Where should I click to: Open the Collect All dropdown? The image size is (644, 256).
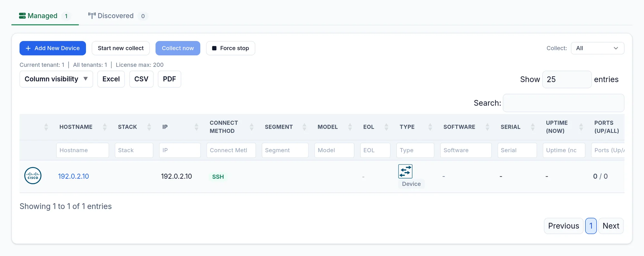tap(598, 48)
